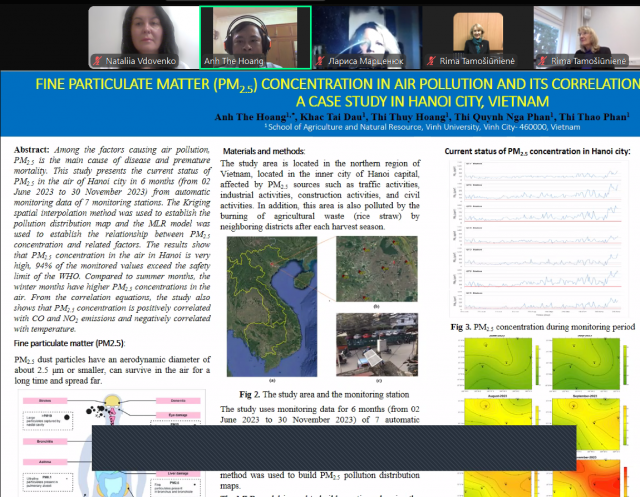Viewport: 640px width, 497px height.
Task: Click the pink "Strokes" label in health diagram
Action: click(45, 401)
